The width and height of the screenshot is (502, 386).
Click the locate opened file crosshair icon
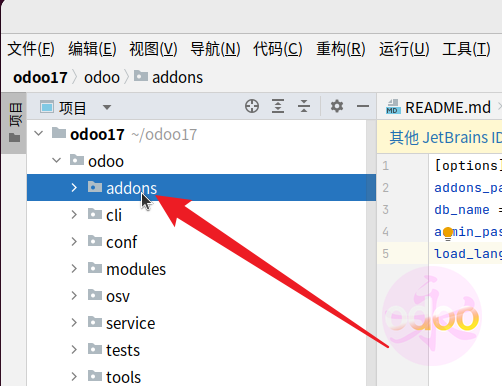coord(252,106)
